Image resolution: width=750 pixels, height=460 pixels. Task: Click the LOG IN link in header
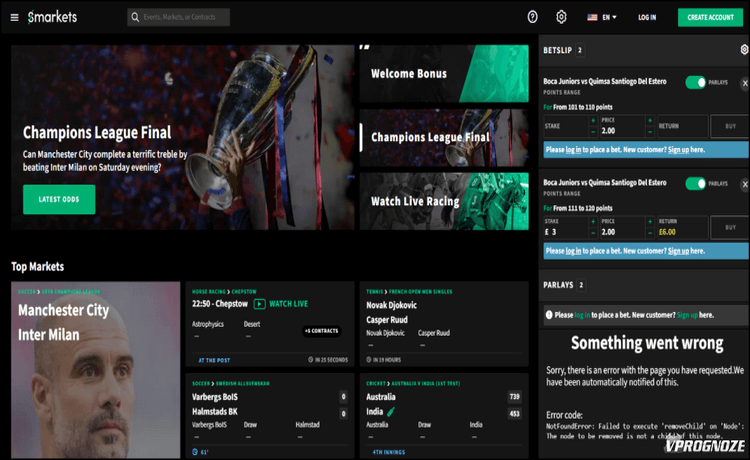(647, 17)
